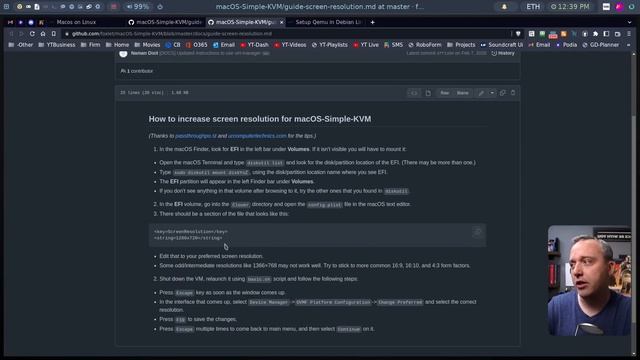Click the ETH indicator in top panel
The image size is (640, 360).
(533, 7)
